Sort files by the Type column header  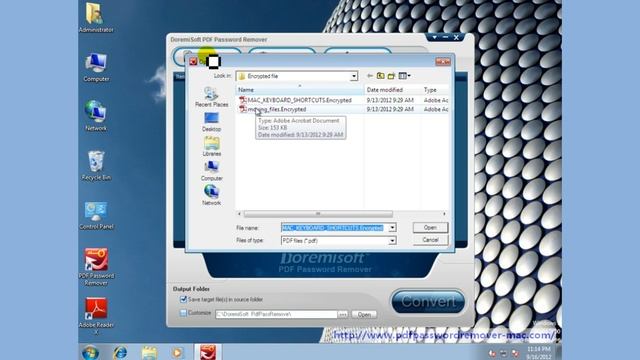coord(435,90)
